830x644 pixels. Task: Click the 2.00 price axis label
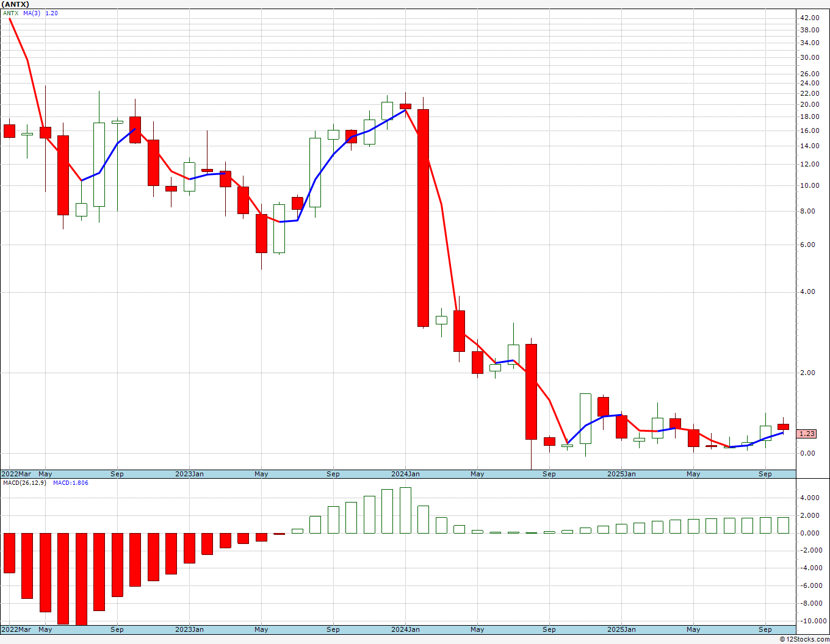click(x=807, y=373)
